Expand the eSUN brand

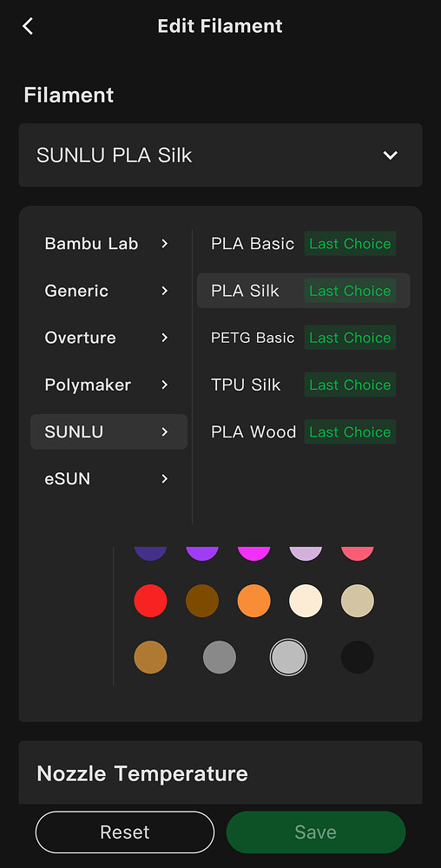(109, 479)
